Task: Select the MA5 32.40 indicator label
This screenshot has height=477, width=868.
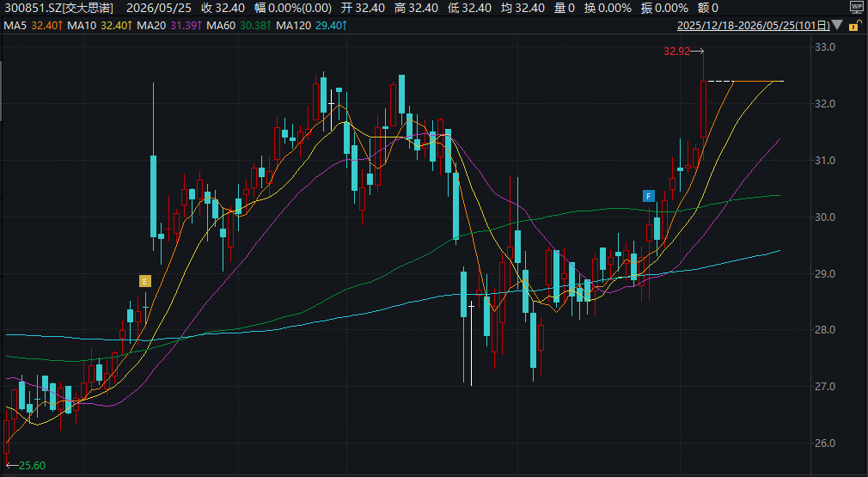Action: tap(33, 26)
